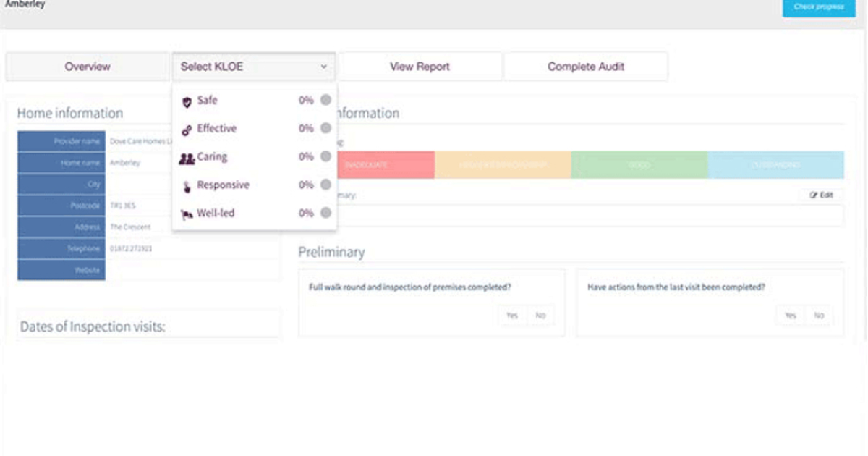Click the grey status dot beside Safe
This screenshot has width=868, height=456.
point(325,101)
